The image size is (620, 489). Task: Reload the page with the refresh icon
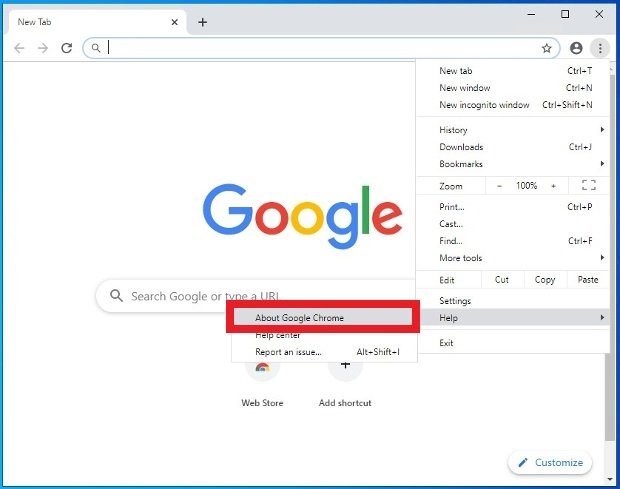[x=66, y=48]
